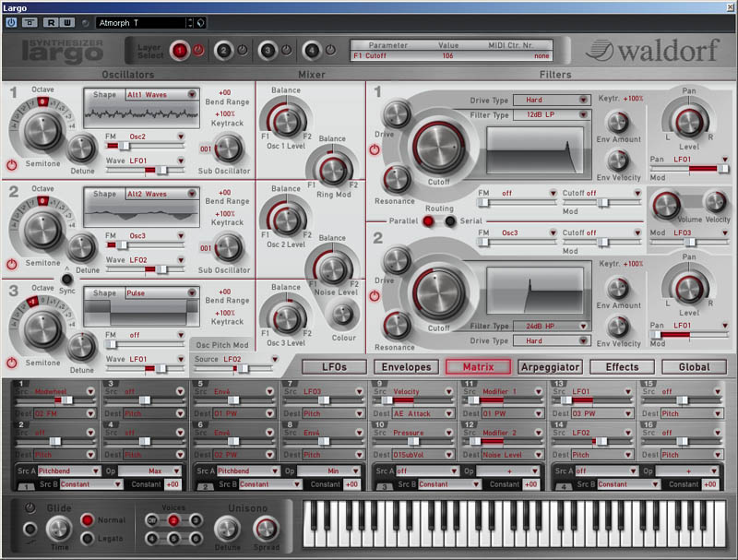Viewport: 738px width, 560px height.
Task: Click the Write automation W button
Action: tap(68, 22)
